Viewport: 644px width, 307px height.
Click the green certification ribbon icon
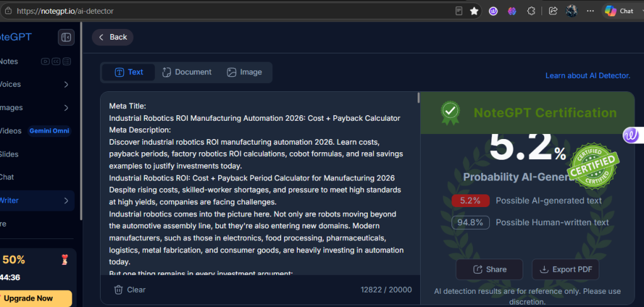450,113
